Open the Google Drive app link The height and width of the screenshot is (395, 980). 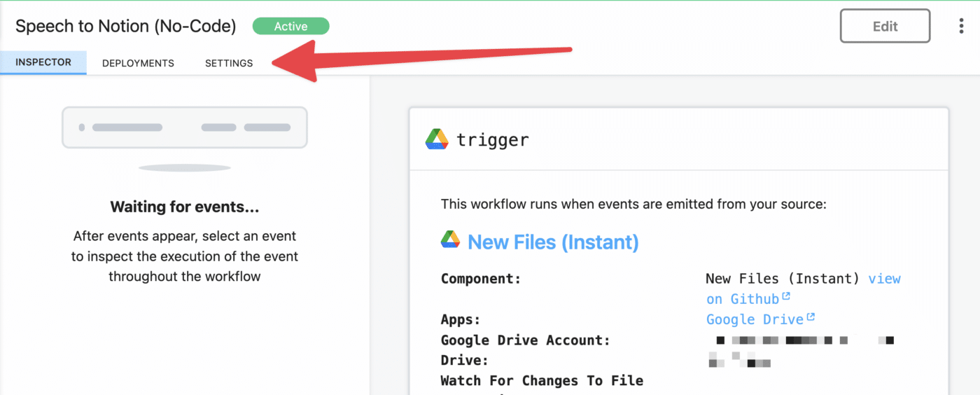click(x=755, y=319)
